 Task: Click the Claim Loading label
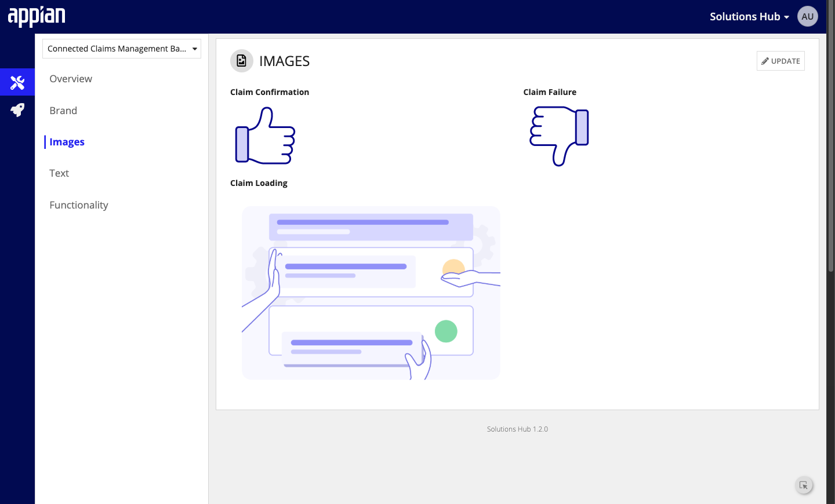pyautogui.click(x=259, y=183)
